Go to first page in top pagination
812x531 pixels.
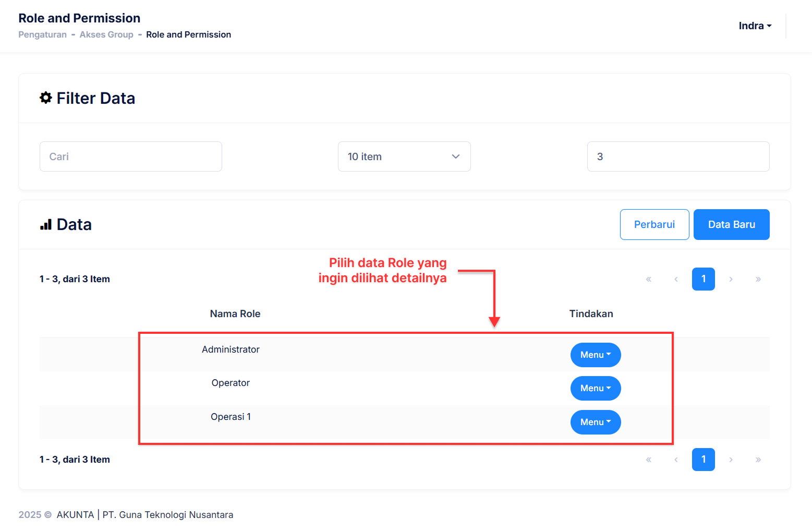point(649,279)
